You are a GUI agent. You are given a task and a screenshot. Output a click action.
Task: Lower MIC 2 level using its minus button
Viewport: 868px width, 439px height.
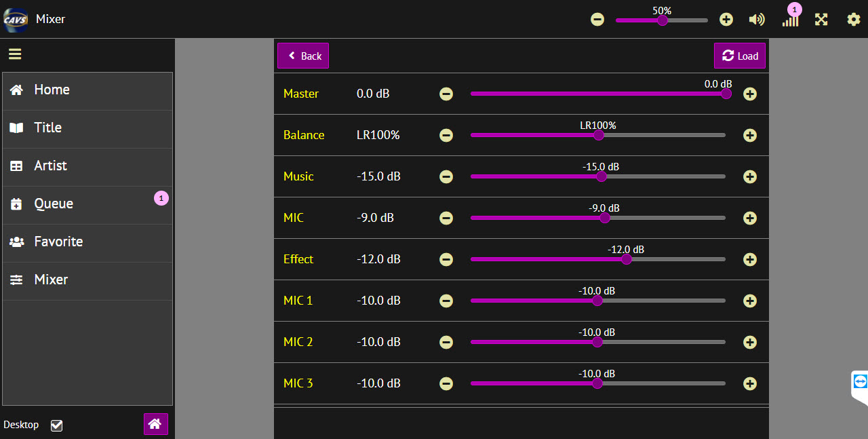point(446,343)
